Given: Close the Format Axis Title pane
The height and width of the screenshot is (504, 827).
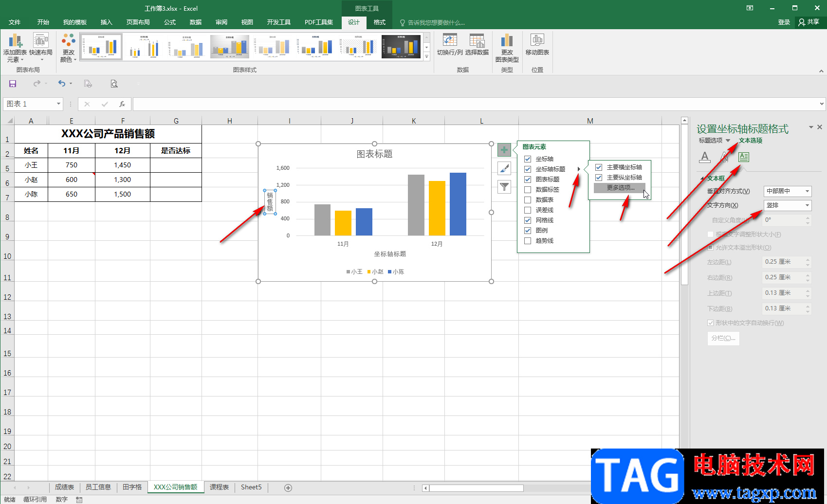Looking at the screenshot, I should tap(820, 127).
